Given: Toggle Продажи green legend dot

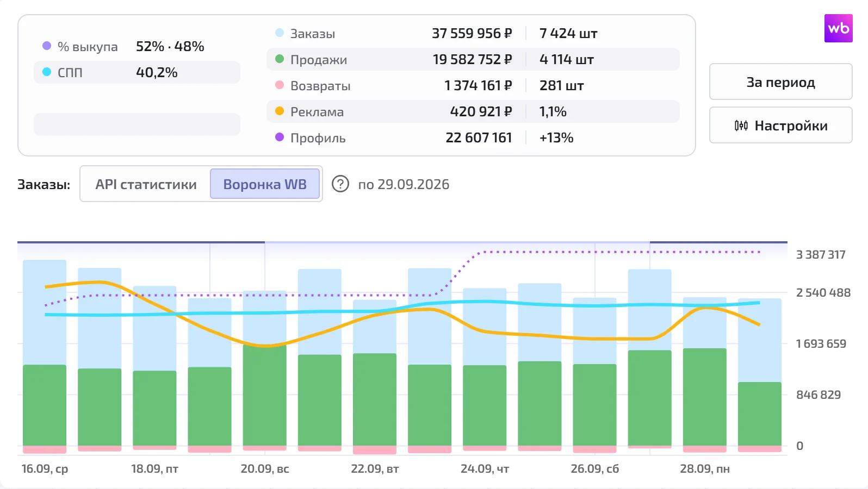Looking at the screenshot, I should (280, 59).
